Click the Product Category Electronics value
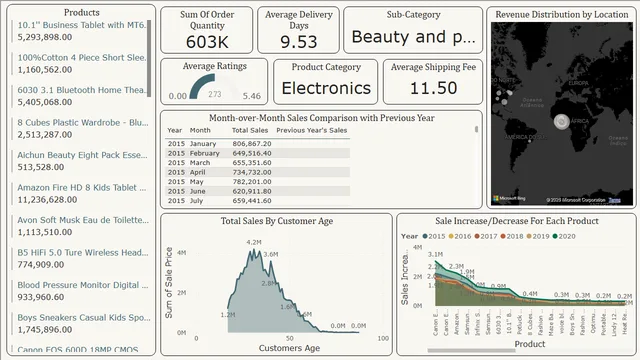This screenshot has width=640, height=360. [x=326, y=88]
